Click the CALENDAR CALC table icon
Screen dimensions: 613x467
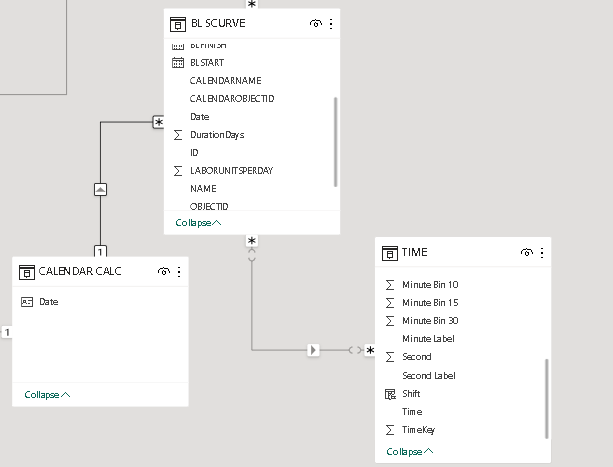(x=27, y=272)
